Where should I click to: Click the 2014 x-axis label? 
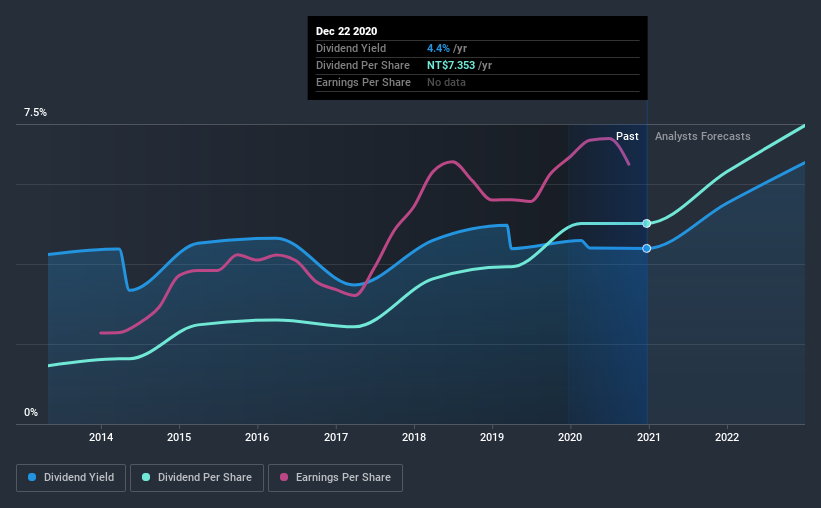pyautogui.click(x=101, y=437)
